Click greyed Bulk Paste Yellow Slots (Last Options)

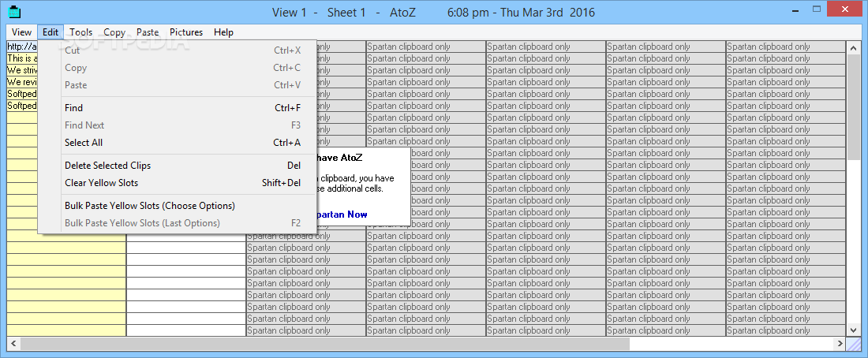pyautogui.click(x=177, y=223)
